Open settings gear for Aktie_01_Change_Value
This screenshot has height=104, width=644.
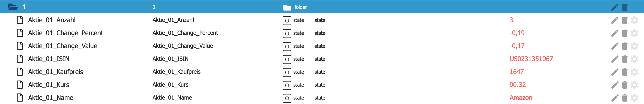point(634,46)
